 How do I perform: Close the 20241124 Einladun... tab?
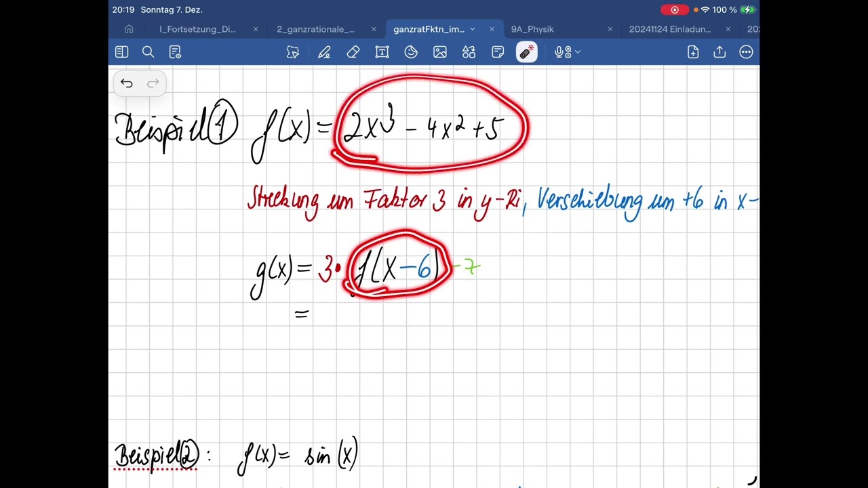click(728, 29)
